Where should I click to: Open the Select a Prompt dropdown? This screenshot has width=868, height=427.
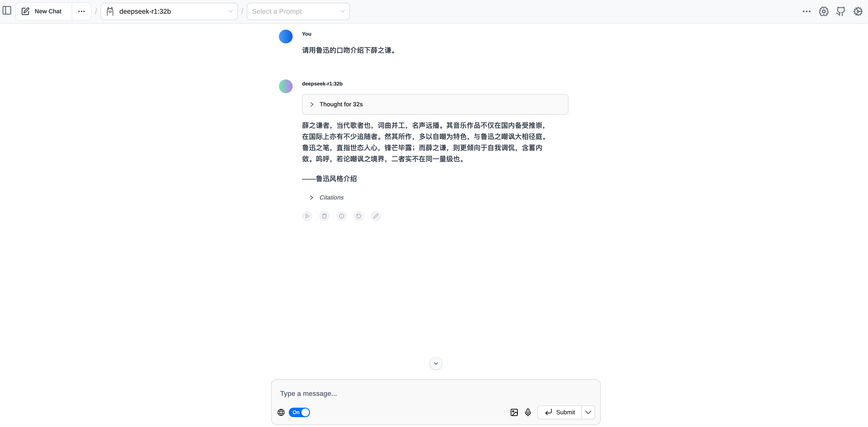click(298, 11)
